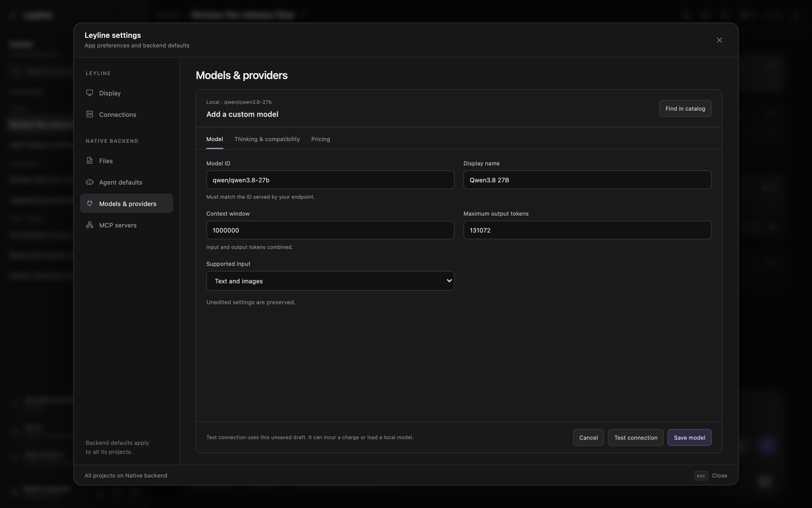This screenshot has width=812, height=508.
Task: Select Connections in the settings sidebar
Action: (127, 114)
